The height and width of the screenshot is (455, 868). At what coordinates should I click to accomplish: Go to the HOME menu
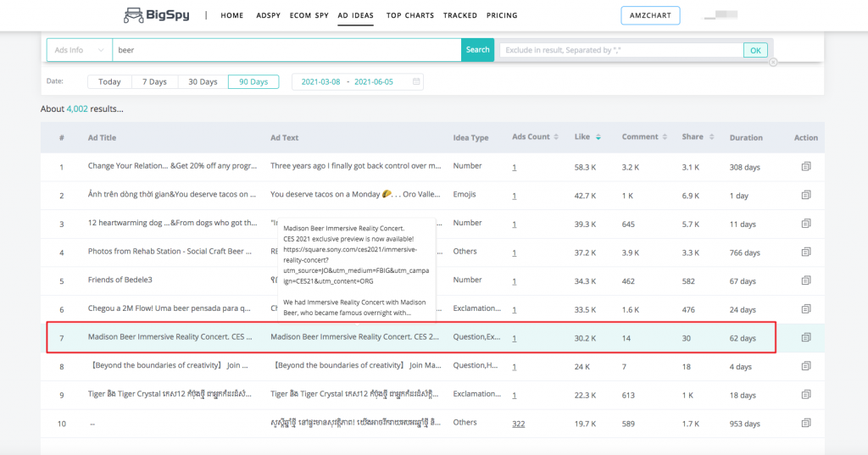[232, 15]
